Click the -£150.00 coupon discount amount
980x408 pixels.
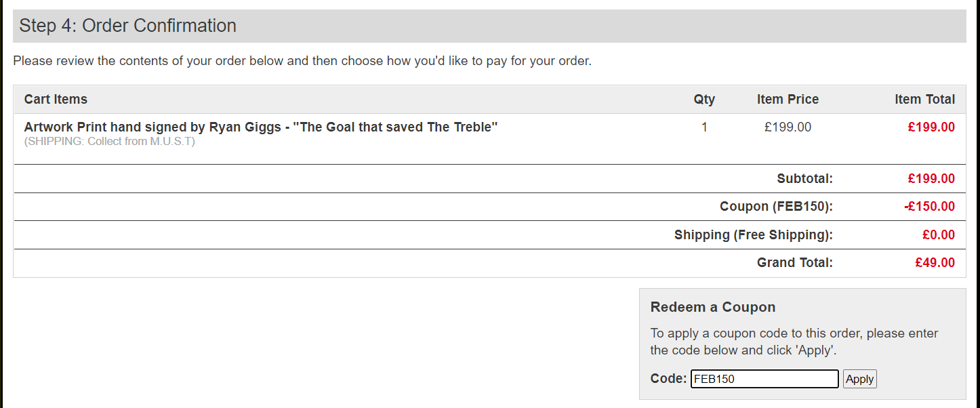929,207
